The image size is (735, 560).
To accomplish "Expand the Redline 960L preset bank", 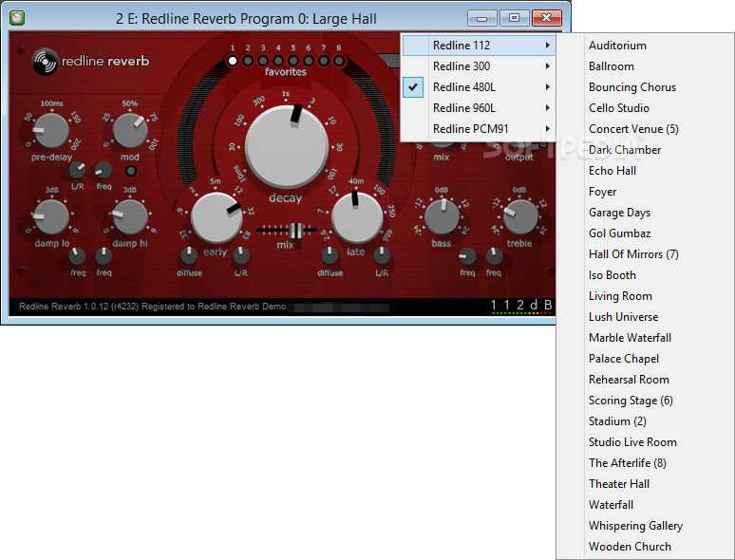I will (x=478, y=108).
